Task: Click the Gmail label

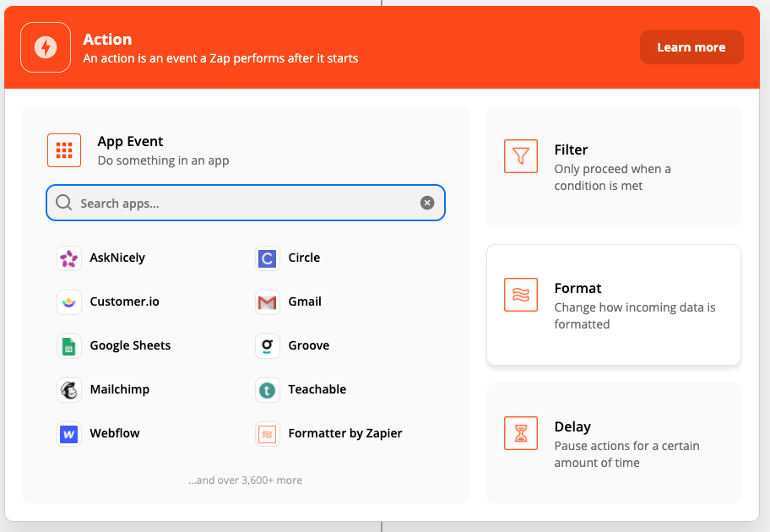Action: pyautogui.click(x=305, y=301)
